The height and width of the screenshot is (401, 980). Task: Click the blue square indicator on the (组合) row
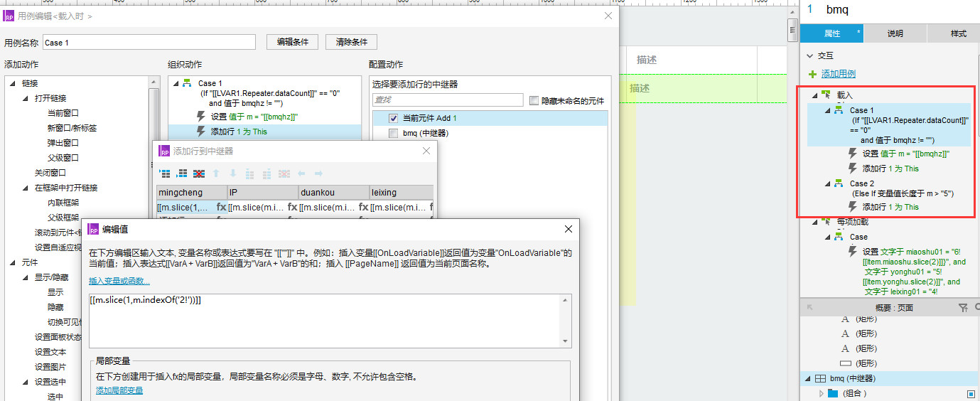click(x=971, y=393)
